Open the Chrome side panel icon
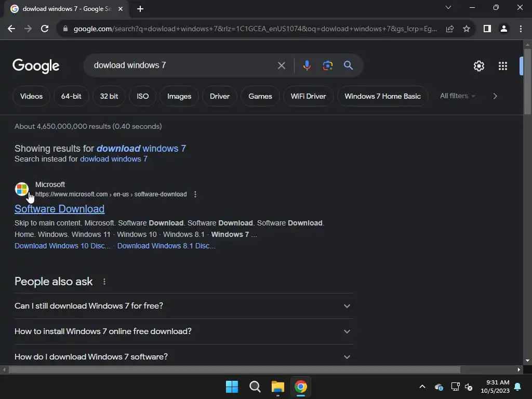 coord(487,29)
